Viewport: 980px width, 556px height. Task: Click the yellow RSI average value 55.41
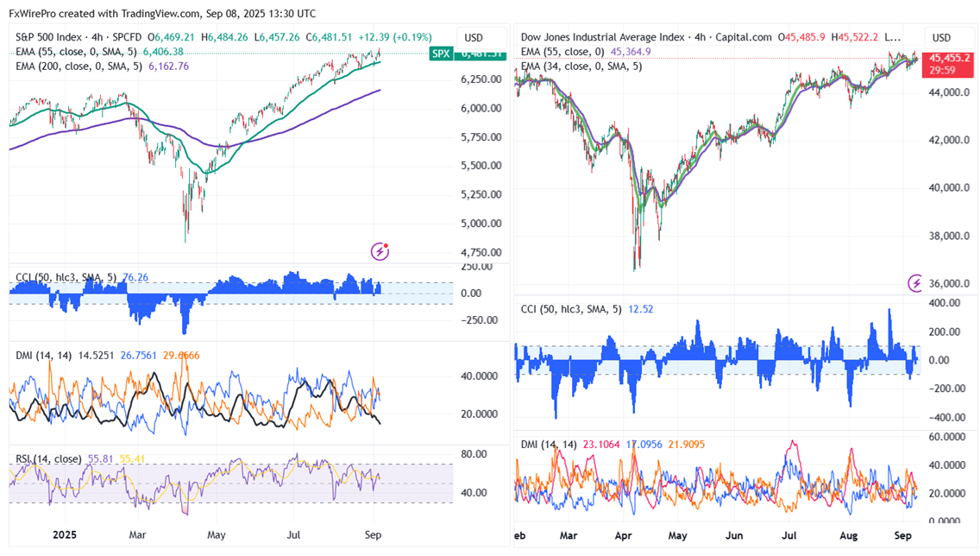pos(132,459)
